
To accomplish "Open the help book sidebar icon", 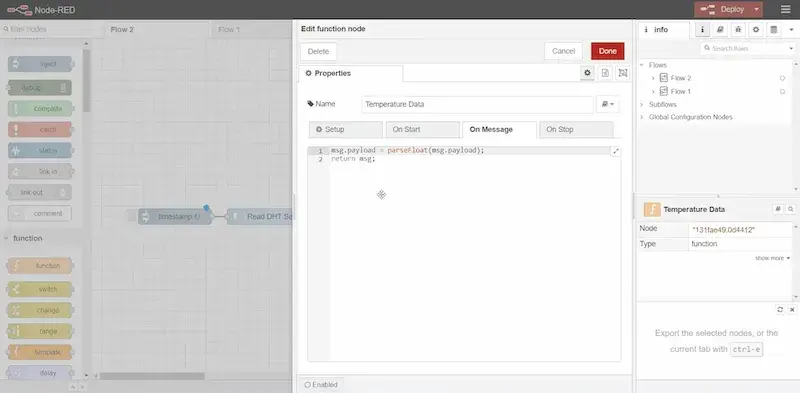I will (x=720, y=30).
